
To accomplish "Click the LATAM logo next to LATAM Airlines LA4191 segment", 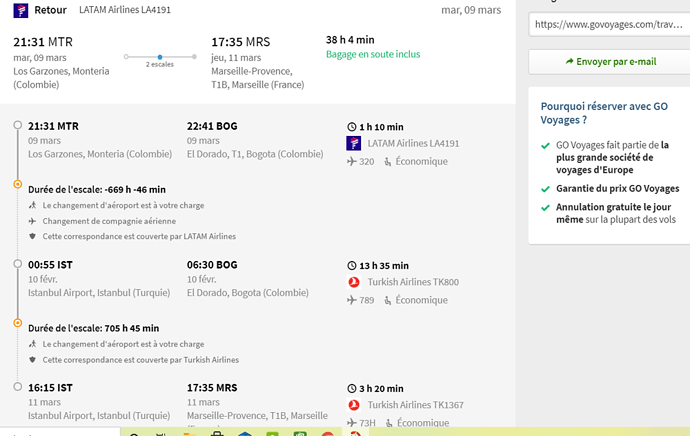I will [353, 143].
